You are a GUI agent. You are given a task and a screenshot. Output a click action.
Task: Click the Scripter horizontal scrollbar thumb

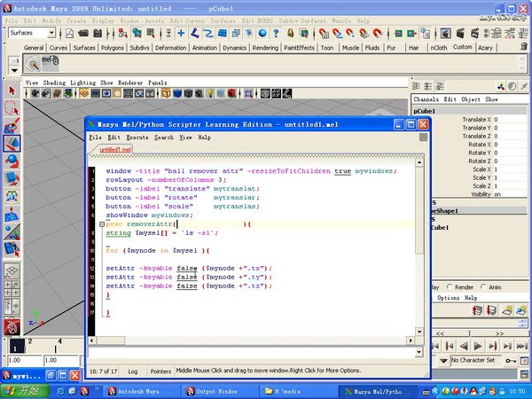coord(111,340)
